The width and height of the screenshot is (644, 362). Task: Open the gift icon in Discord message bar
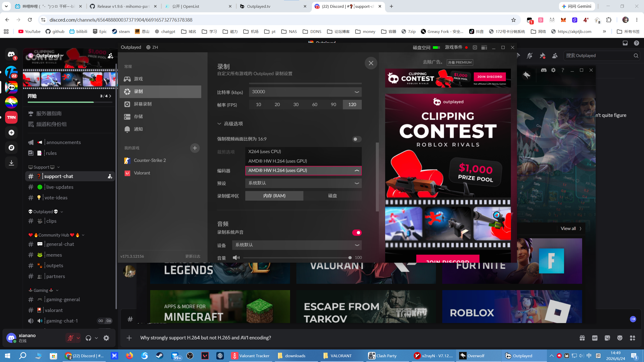pyautogui.click(x=582, y=338)
